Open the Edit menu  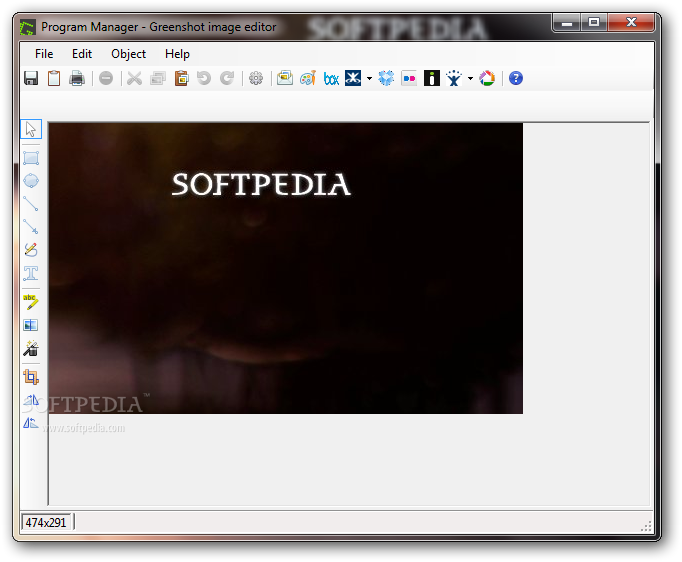pos(82,54)
